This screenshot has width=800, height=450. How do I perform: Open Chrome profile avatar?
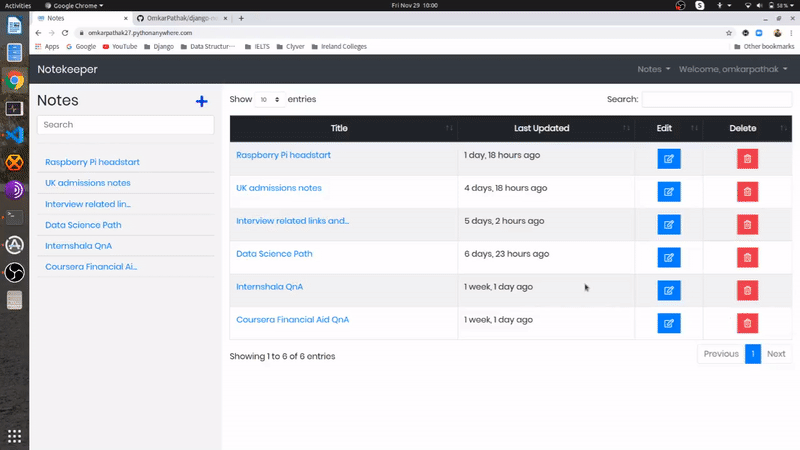(x=777, y=33)
